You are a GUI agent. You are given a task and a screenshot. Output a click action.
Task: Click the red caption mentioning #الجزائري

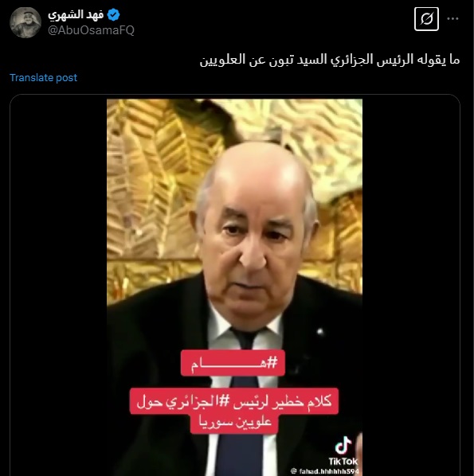[234, 401]
